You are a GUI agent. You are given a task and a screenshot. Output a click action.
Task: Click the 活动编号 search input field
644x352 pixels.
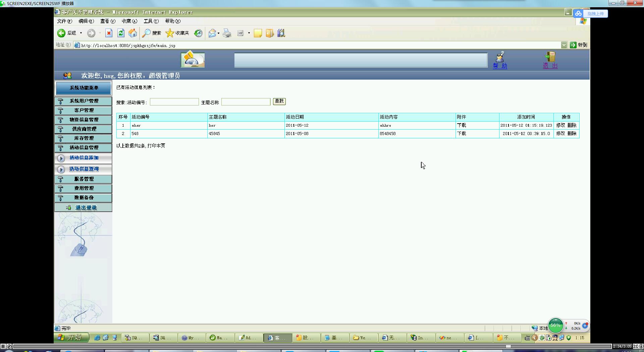coord(174,102)
